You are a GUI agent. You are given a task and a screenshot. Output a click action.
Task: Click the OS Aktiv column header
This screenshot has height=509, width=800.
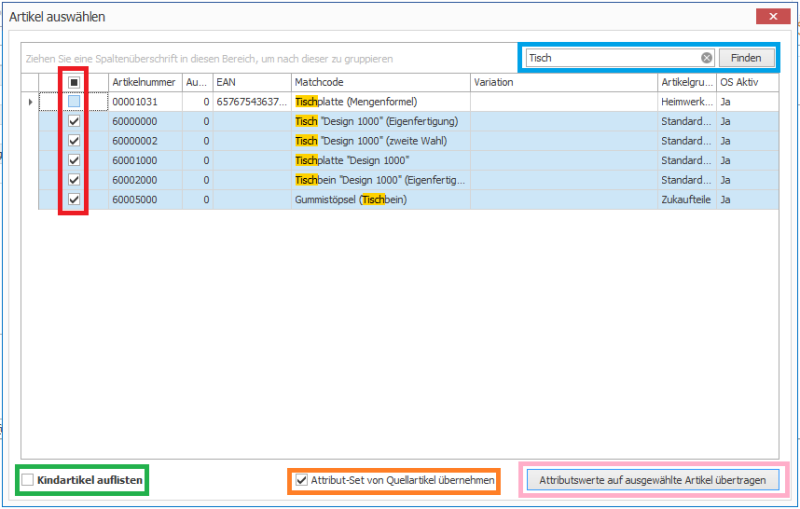745,82
